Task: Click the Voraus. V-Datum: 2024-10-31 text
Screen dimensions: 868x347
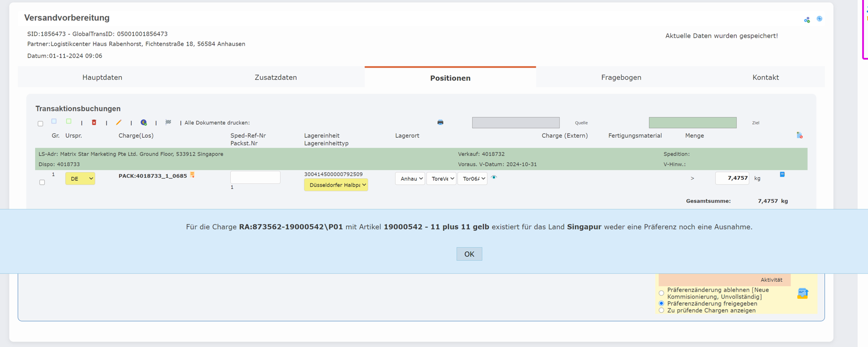Action: pos(498,164)
